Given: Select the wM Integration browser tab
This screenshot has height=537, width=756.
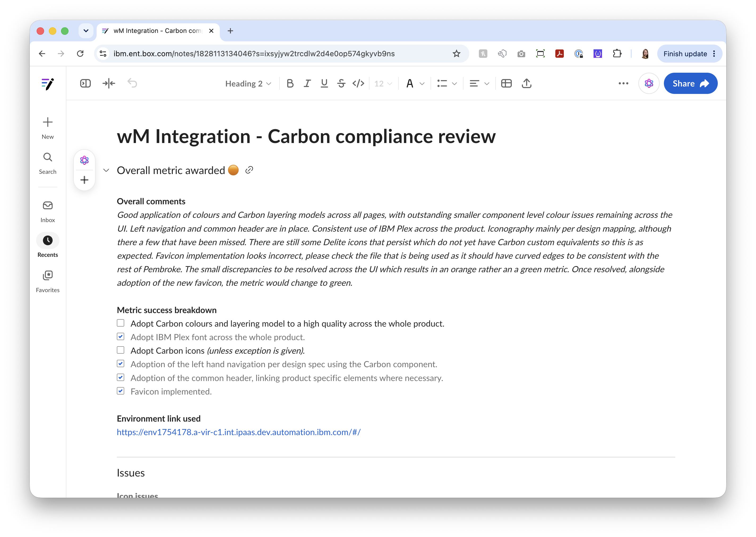Looking at the screenshot, I should pos(158,31).
